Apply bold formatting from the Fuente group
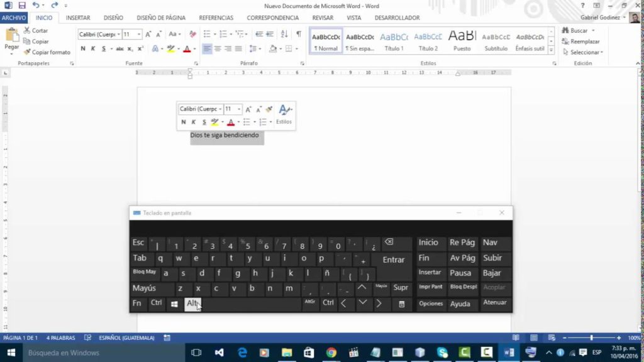The width and height of the screenshot is (644, 362). pyautogui.click(x=83, y=48)
